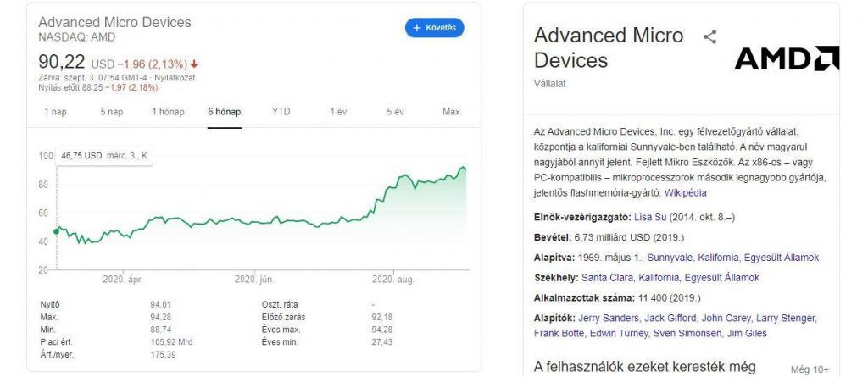Image resolution: width=868 pixels, height=377 pixels.
Task: Click the Nyilatkozat disclaimer link
Action: 176,77
